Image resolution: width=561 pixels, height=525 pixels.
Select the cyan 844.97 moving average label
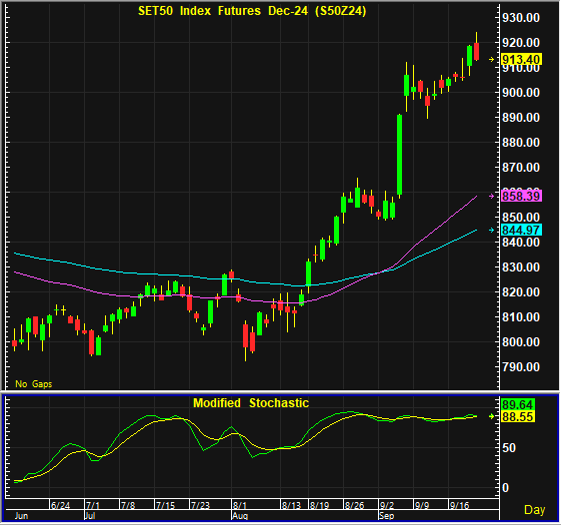point(521,230)
